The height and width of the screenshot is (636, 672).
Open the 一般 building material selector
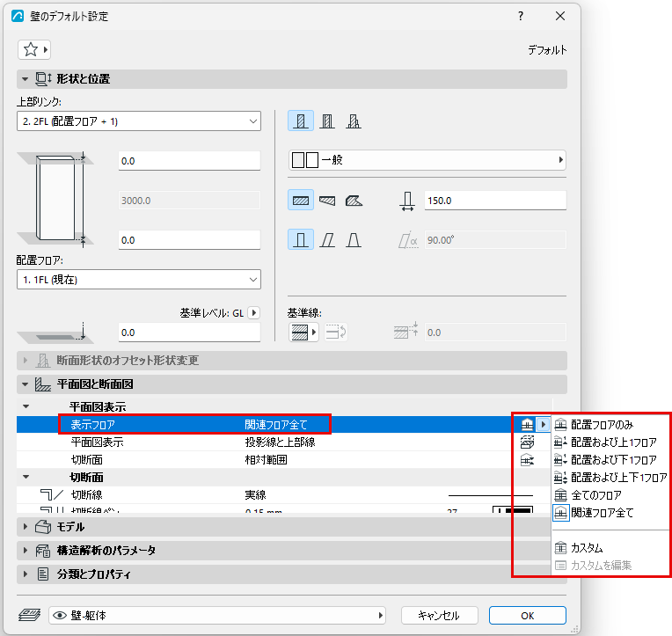tap(427, 160)
